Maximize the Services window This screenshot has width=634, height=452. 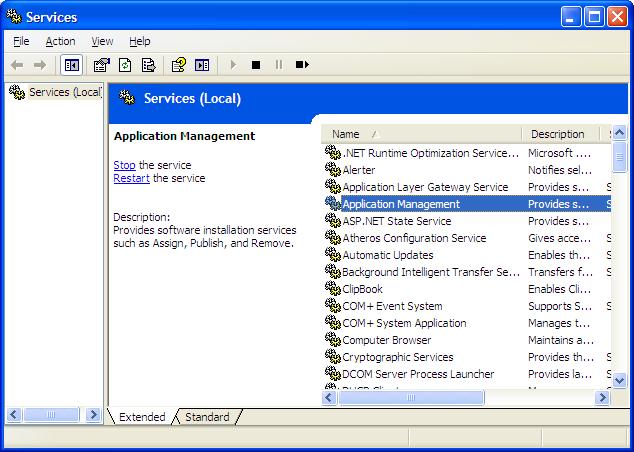click(594, 17)
